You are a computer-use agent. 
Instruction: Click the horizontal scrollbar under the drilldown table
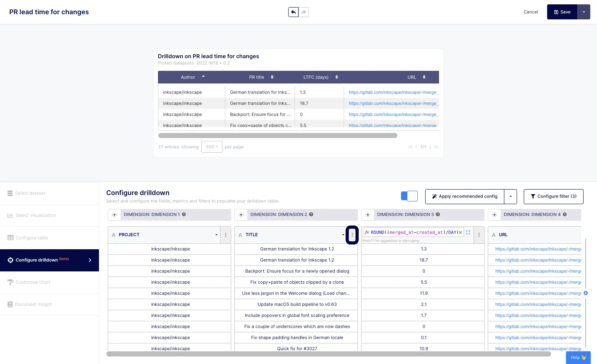[x=277, y=135]
